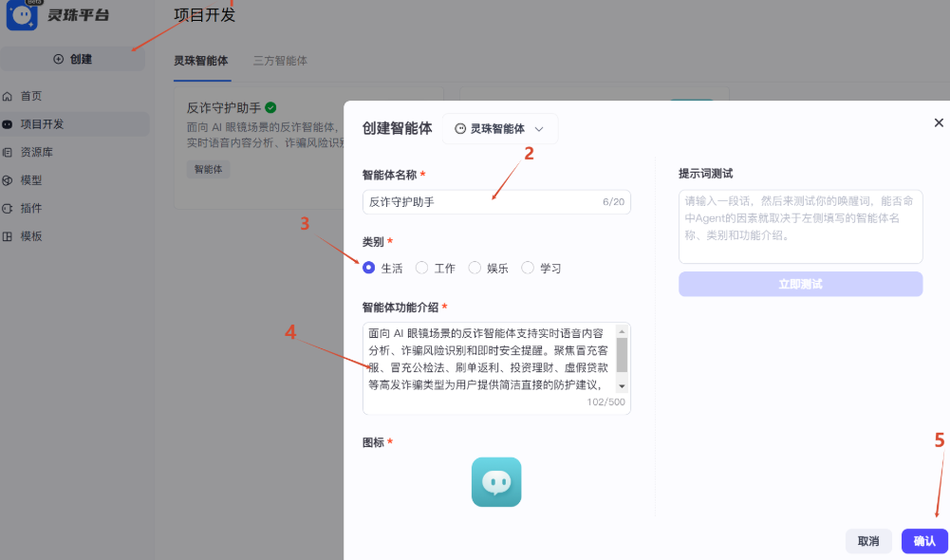The width and height of the screenshot is (950, 560).
Task: Click the 确认 confirm button
Action: (923, 540)
